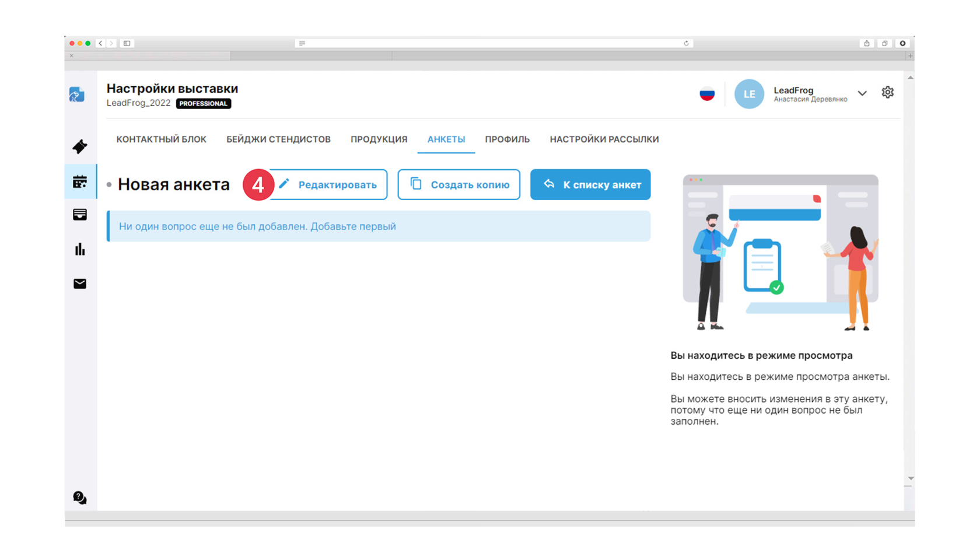Open the Профиль tab
Viewport: 980px width, 560px height.
(x=507, y=139)
